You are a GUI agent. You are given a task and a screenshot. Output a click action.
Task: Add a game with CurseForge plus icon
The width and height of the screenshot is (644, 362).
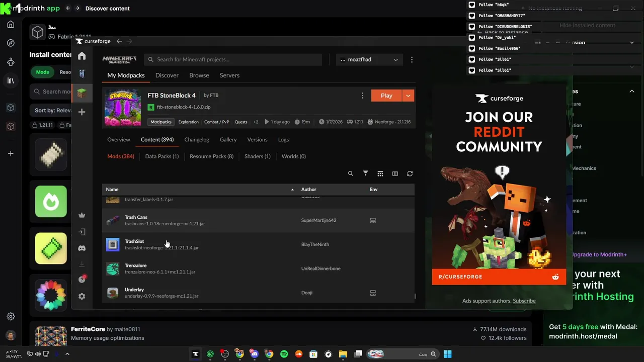pos(82,112)
